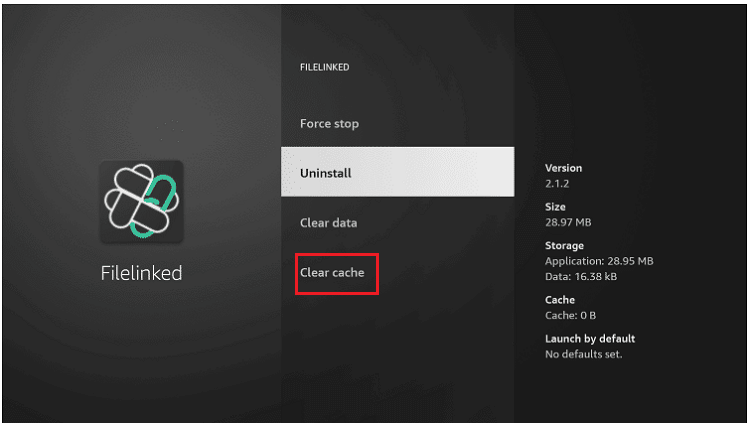The height and width of the screenshot is (423, 750).
Task: Click the Filelinked app icon
Action: [142, 201]
